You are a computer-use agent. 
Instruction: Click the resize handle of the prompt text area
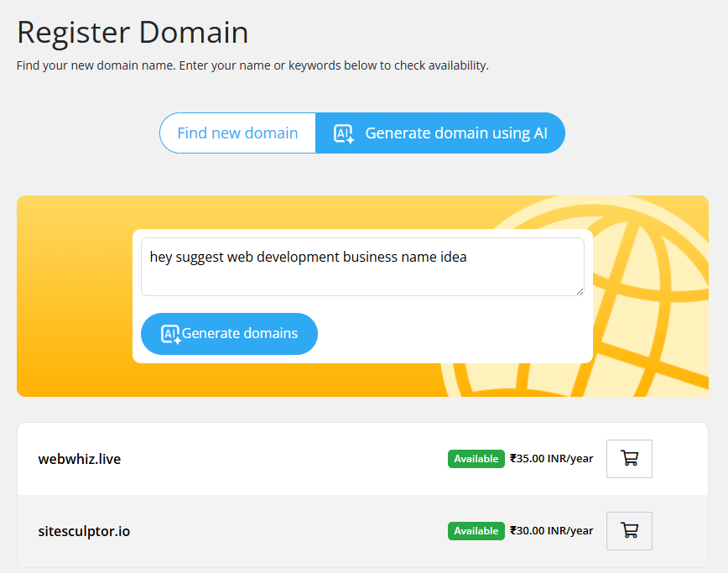580,291
